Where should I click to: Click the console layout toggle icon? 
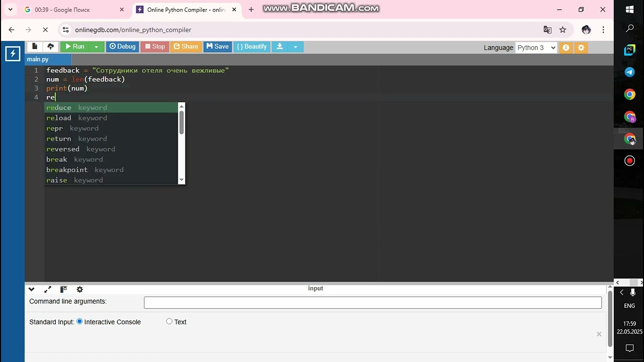[x=63, y=290]
